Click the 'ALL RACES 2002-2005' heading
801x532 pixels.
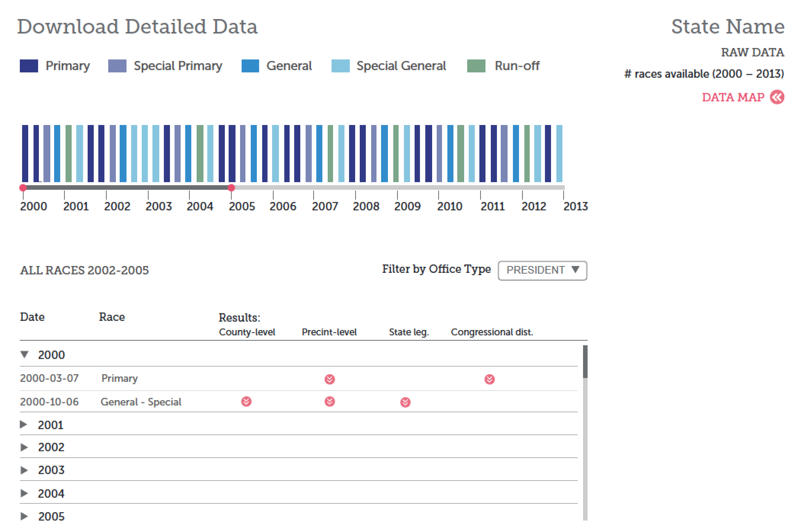coord(84,271)
